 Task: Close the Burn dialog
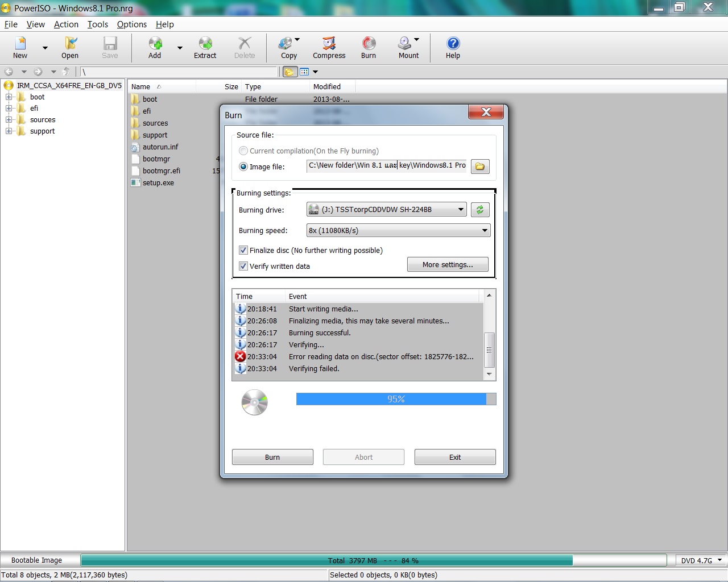(486, 112)
